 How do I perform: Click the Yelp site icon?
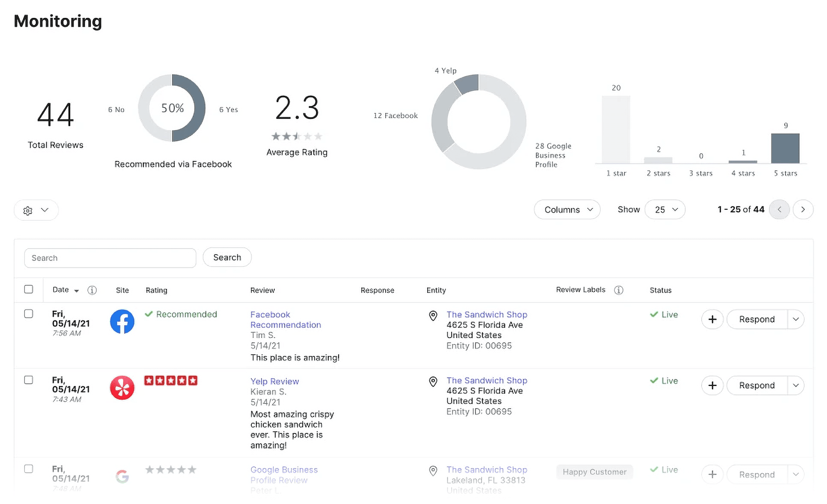pyautogui.click(x=122, y=388)
